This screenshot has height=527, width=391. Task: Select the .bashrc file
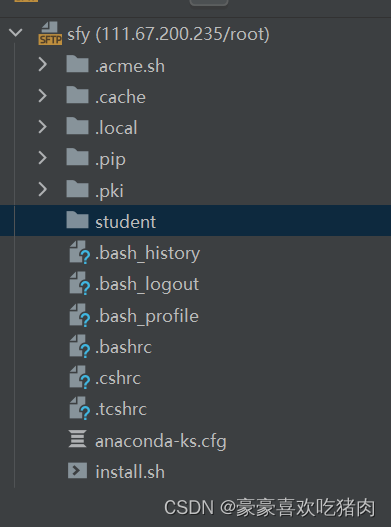tap(123, 347)
